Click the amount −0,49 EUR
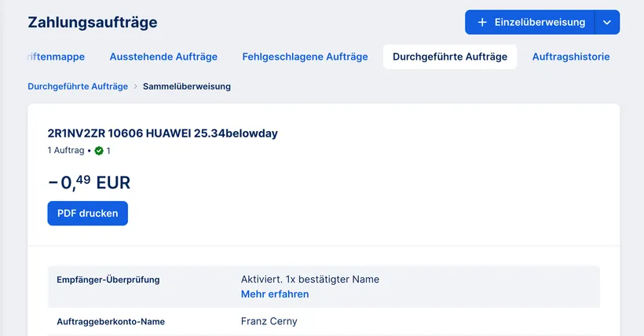The image size is (644, 336). pos(89,183)
